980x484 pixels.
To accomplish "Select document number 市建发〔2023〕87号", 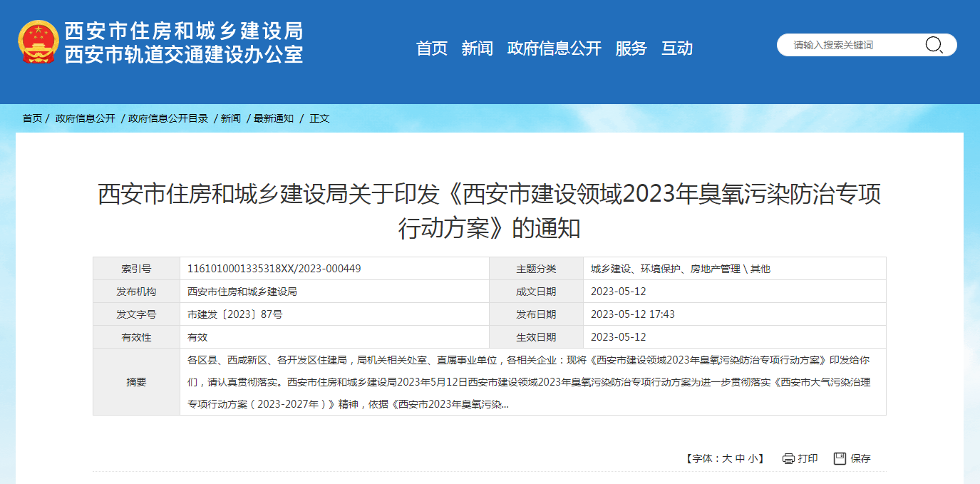I will tap(234, 314).
